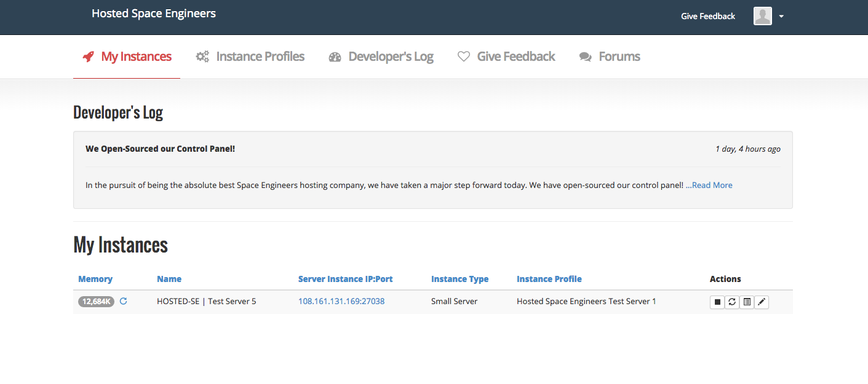Click Give Feedback in top header

(708, 17)
